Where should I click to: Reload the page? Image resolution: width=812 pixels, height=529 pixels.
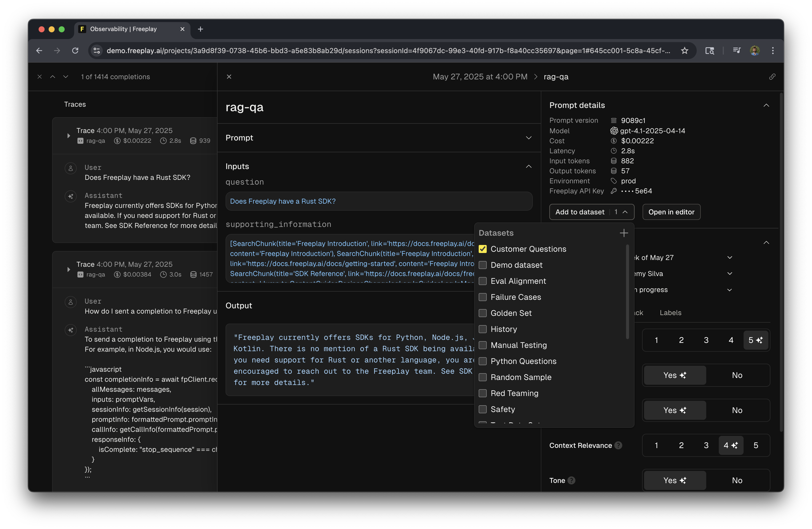pyautogui.click(x=75, y=51)
